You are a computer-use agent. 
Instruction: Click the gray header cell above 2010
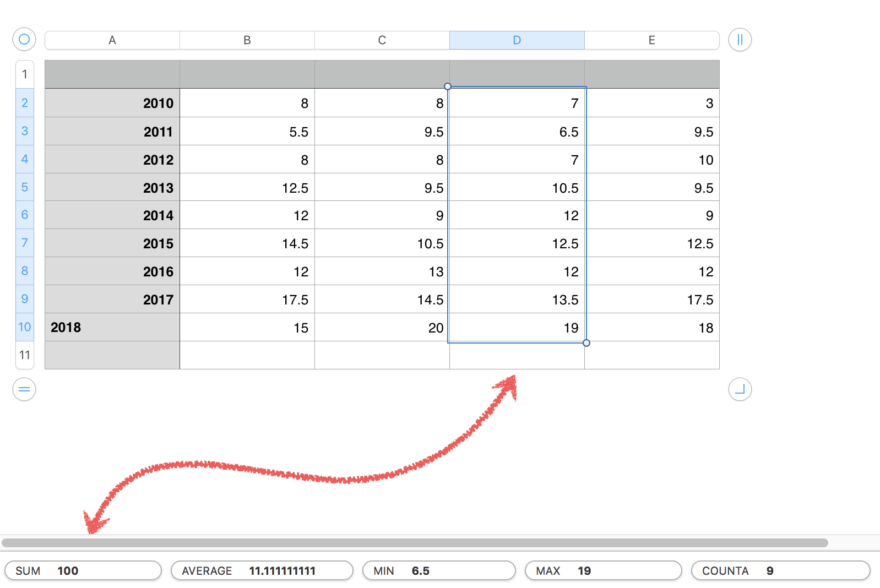[112, 74]
